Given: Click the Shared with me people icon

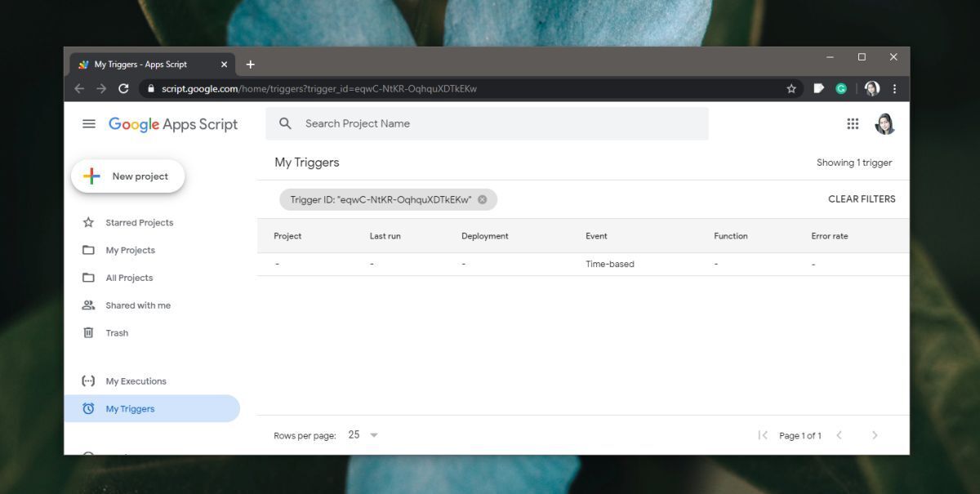Looking at the screenshot, I should [90, 305].
